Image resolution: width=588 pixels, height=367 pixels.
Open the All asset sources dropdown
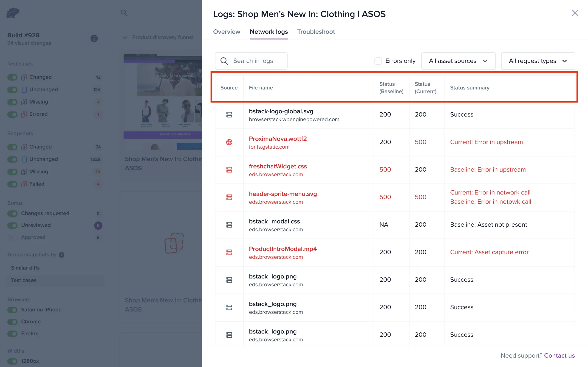coord(458,61)
